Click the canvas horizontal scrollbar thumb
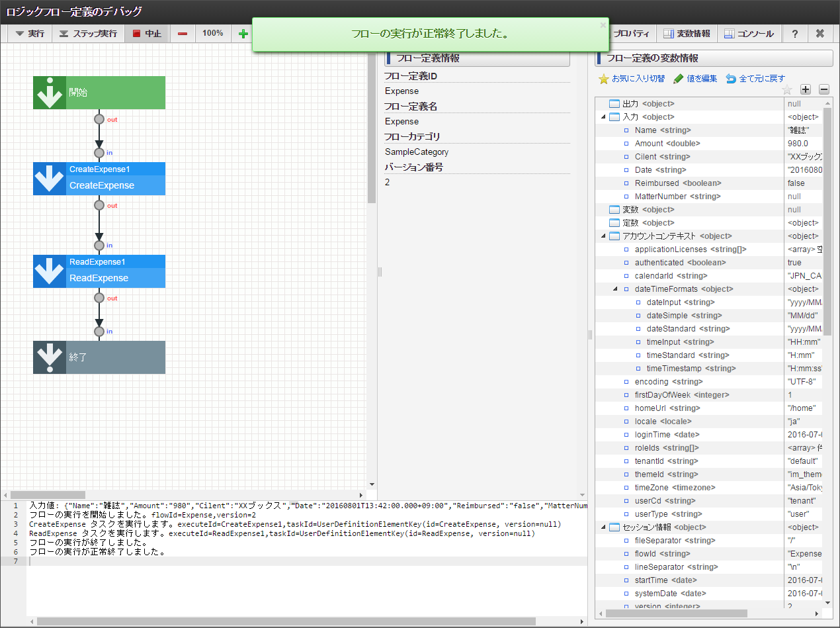Screen dimensions: 840x628 coord(48,495)
